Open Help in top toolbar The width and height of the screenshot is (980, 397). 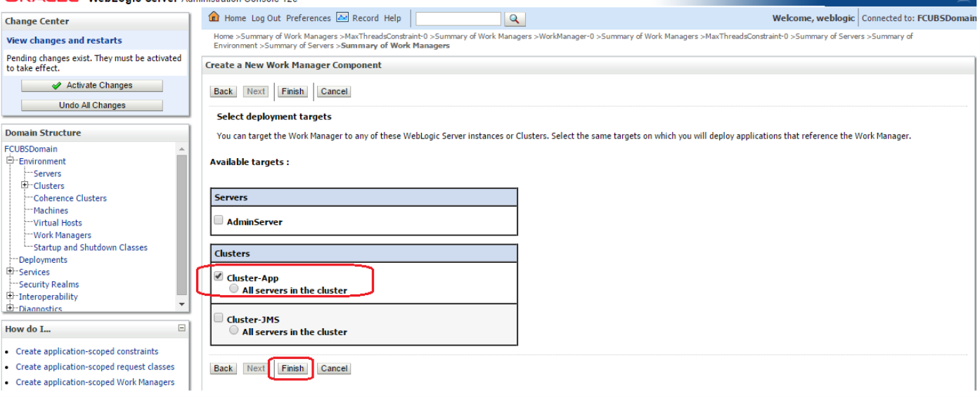(x=392, y=18)
